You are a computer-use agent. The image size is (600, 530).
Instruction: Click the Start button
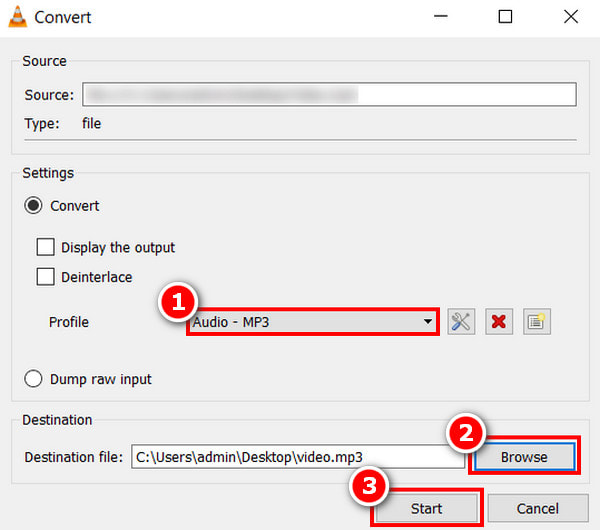(426, 508)
